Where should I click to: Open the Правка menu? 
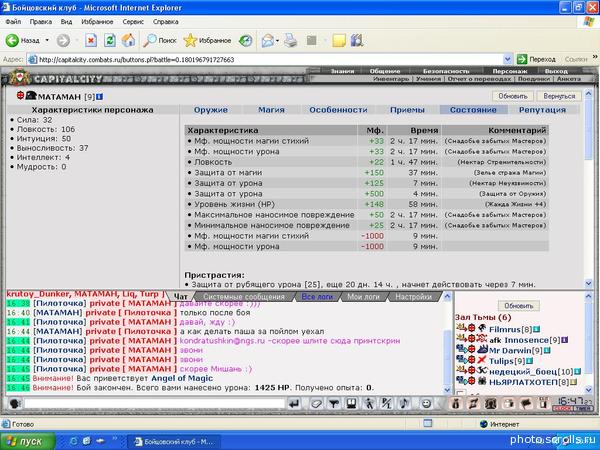point(41,22)
